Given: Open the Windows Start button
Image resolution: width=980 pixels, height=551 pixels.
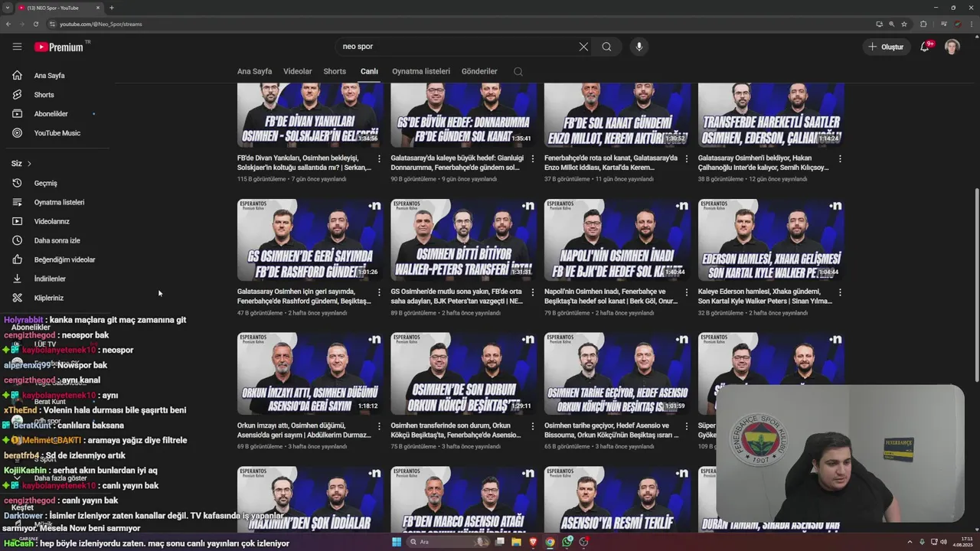Looking at the screenshot, I should (x=397, y=542).
